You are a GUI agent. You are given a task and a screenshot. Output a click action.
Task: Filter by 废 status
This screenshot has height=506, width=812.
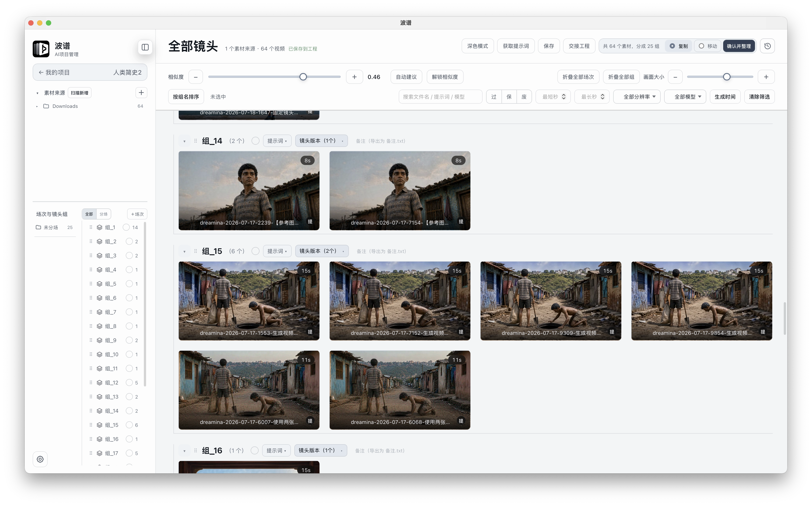tap(524, 97)
